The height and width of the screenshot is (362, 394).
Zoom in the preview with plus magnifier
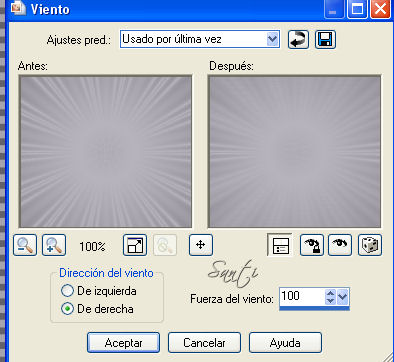54,245
